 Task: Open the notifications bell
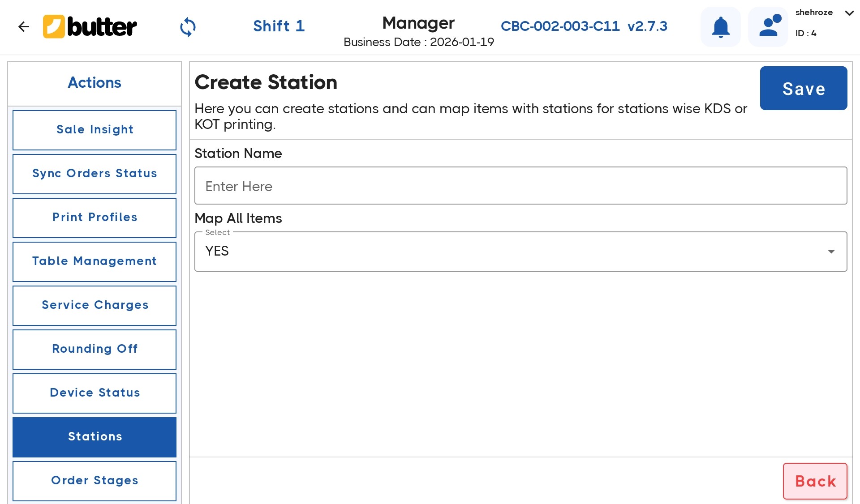click(720, 27)
